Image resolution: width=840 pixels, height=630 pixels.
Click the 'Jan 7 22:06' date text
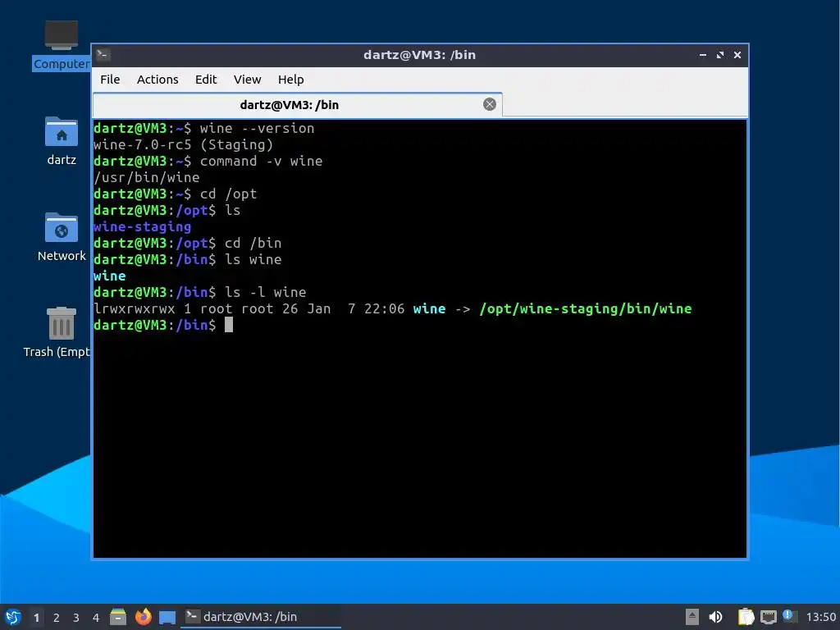pyautogui.click(x=356, y=308)
